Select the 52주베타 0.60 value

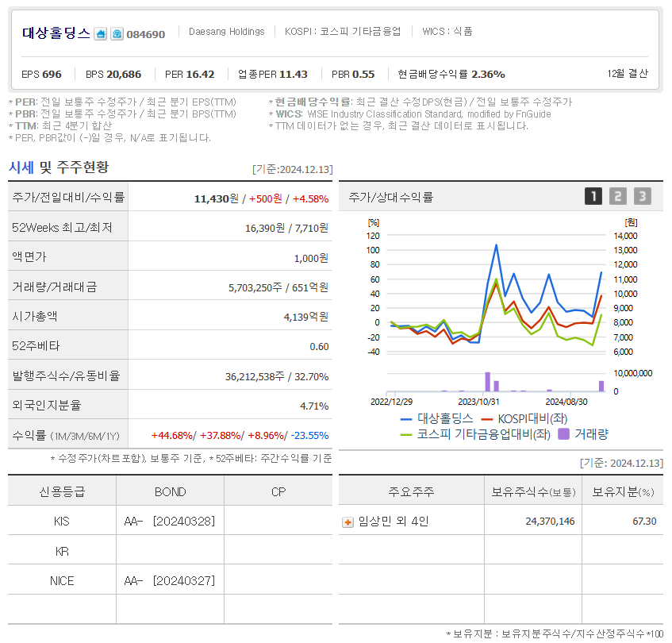point(319,347)
